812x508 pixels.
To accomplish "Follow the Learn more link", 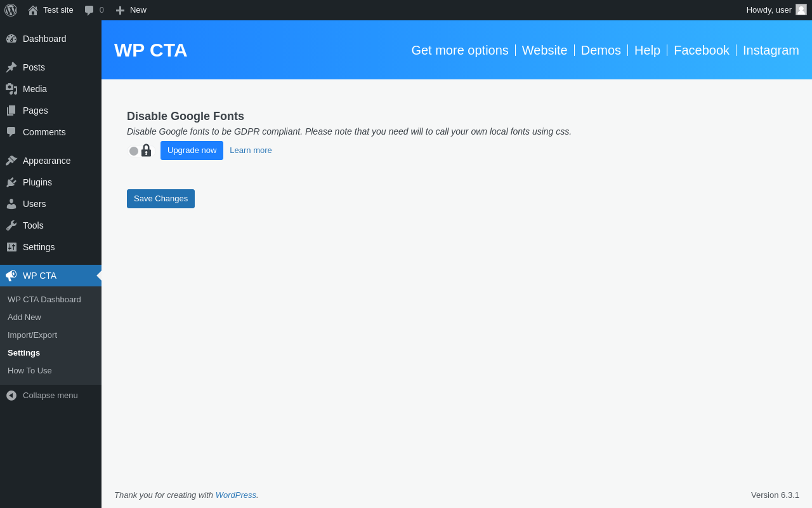I will (251, 150).
